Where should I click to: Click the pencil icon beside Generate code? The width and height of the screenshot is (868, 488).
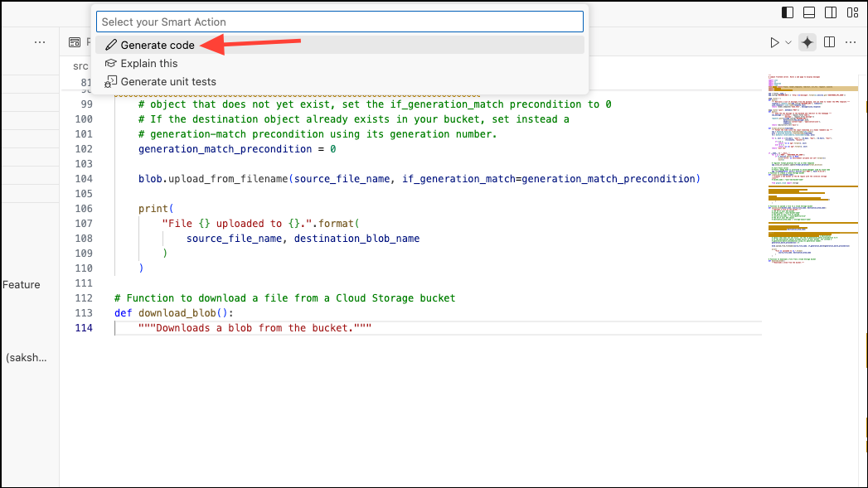pos(111,45)
